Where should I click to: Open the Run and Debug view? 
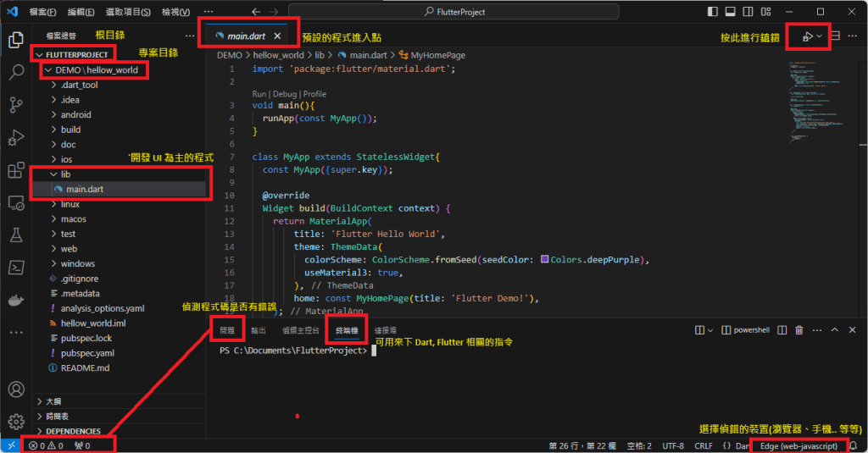click(15, 138)
